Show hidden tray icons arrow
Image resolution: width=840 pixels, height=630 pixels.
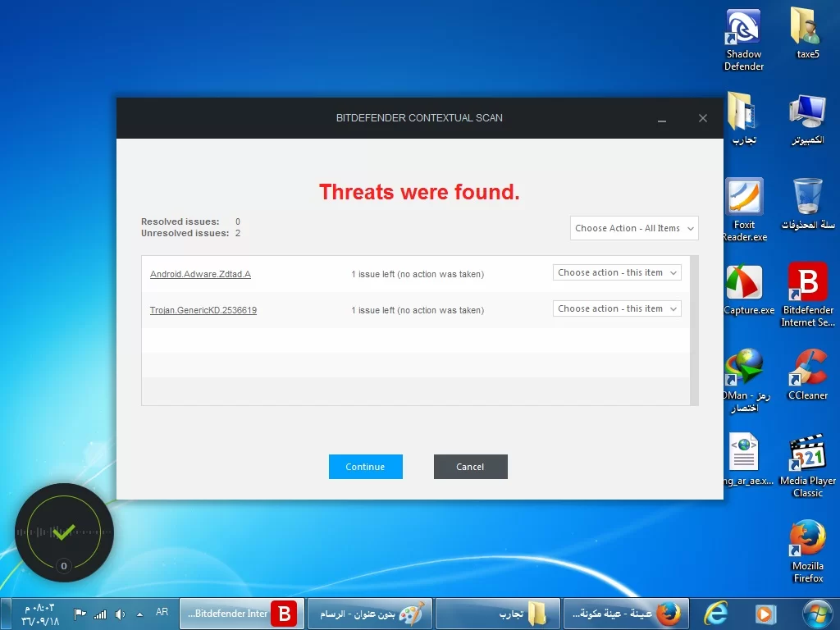coord(139,614)
